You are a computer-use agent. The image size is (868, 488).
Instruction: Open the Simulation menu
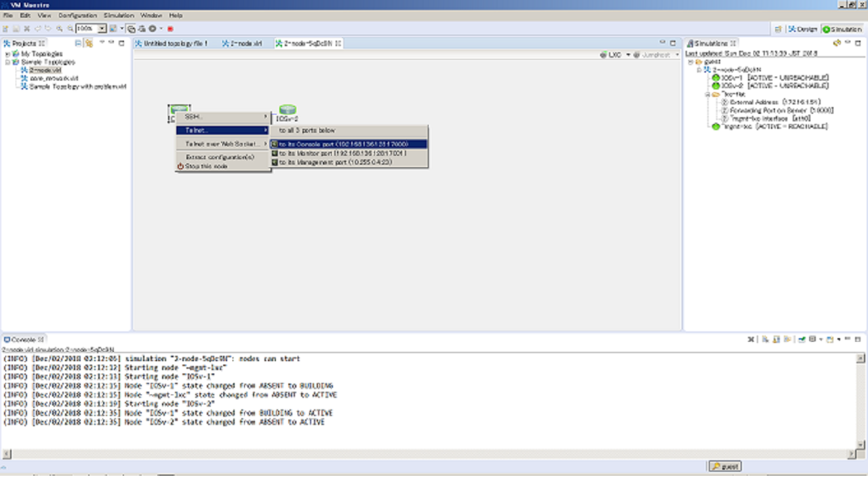[x=119, y=15]
